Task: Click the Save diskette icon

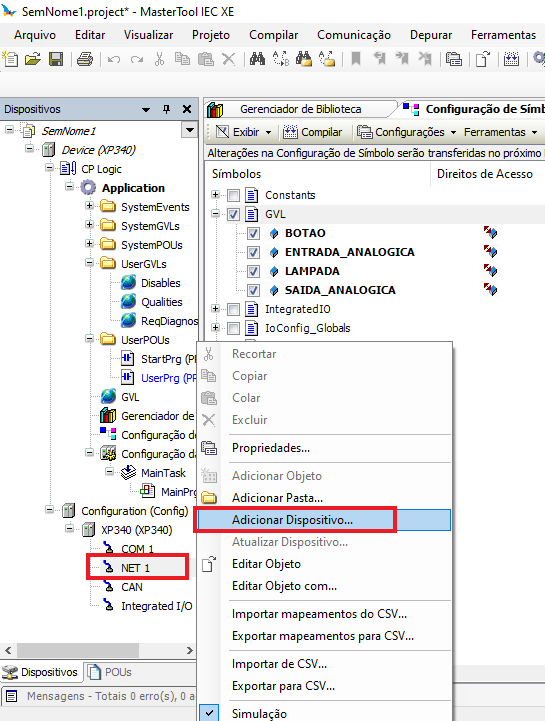Action: click(x=56, y=59)
